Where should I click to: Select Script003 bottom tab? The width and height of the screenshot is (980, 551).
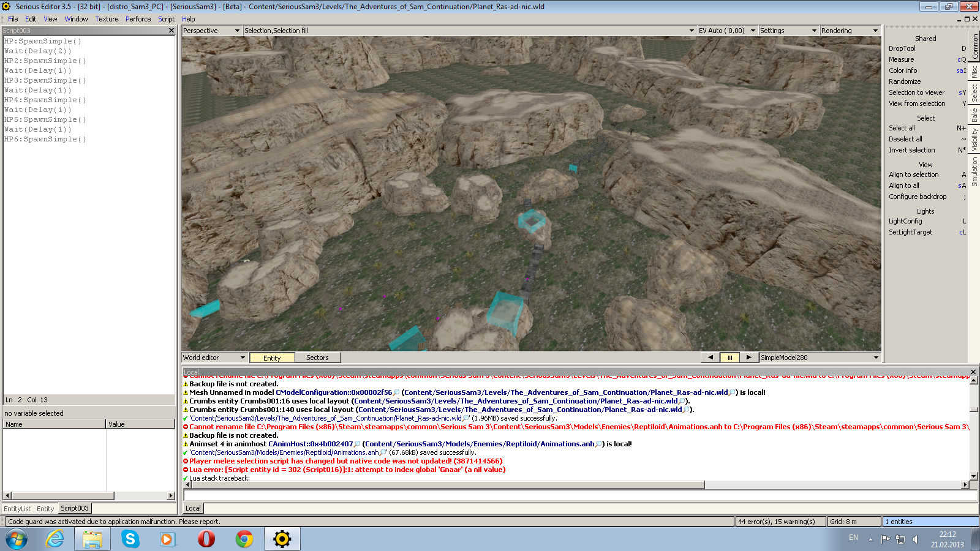pos(75,508)
